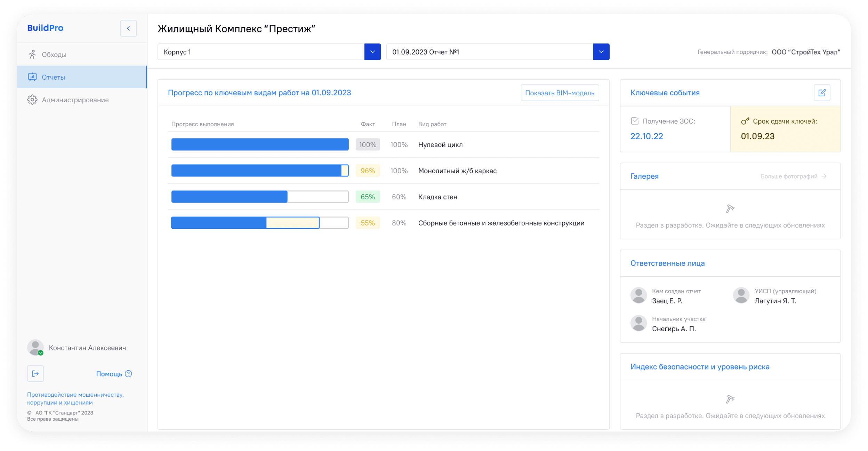Click the Кладка стен progress bar
This screenshot has height=451, width=868.
pos(260,197)
